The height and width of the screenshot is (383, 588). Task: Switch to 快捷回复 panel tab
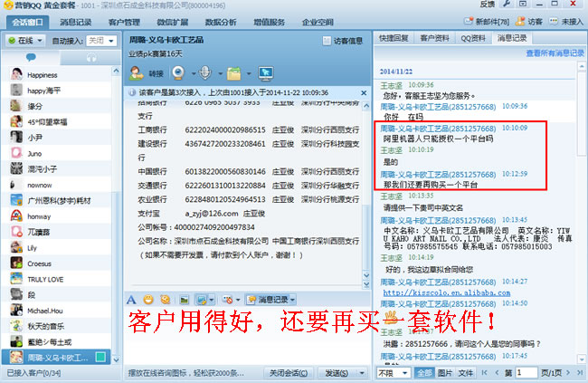pos(394,38)
